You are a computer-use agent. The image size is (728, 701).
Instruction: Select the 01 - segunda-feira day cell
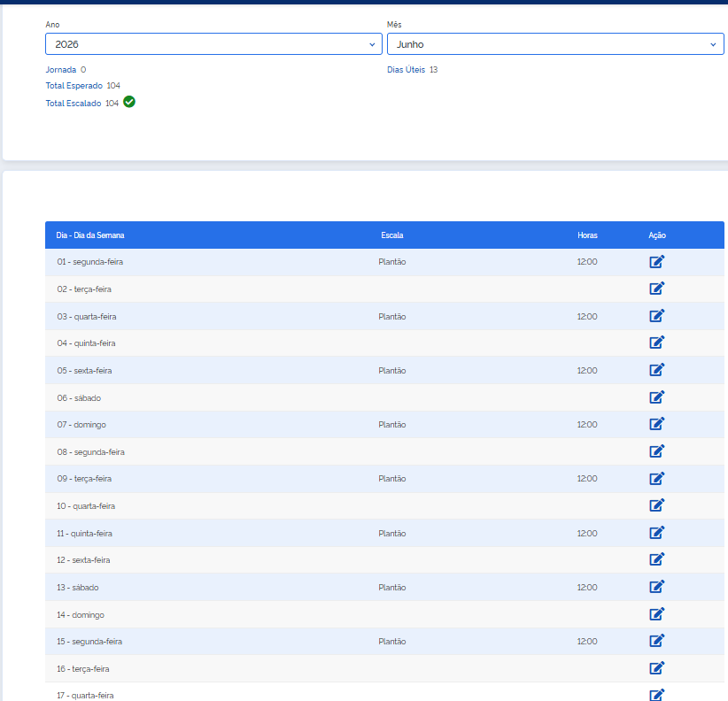[90, 262]
